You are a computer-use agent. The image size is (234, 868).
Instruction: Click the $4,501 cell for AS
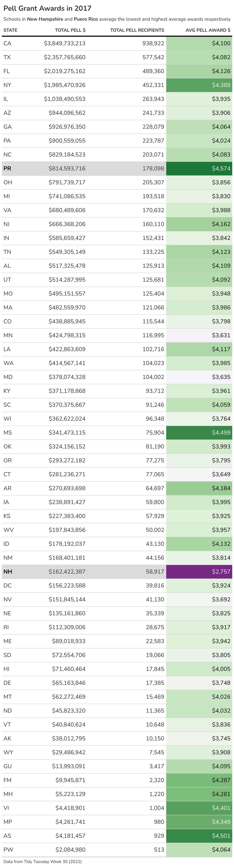point(199,836)
